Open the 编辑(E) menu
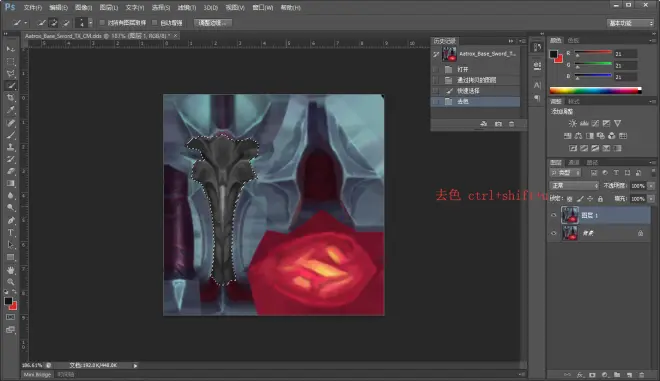Viewport: 660px width, 381px height. click(x=59, y=8)
